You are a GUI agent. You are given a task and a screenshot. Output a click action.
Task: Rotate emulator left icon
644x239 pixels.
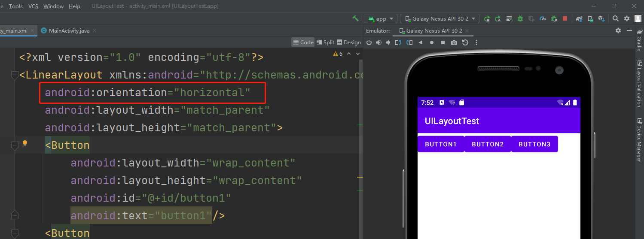coord(398,42)
